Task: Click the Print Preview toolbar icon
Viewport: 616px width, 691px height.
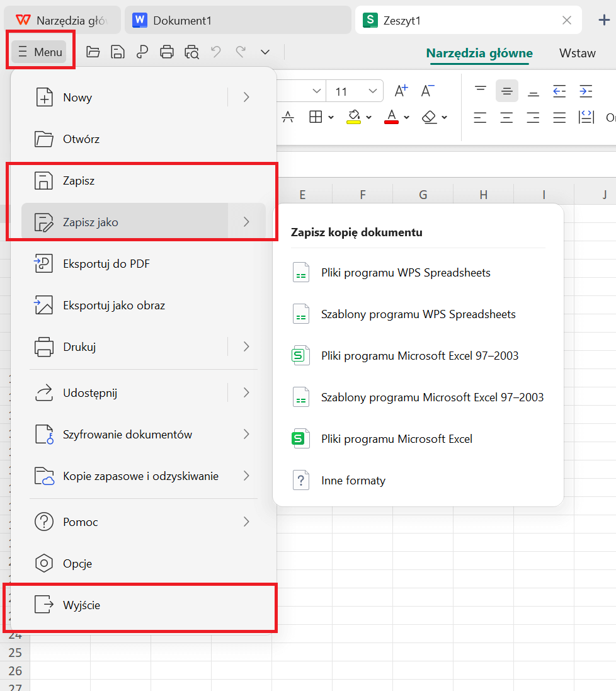Action: [191, 52]
